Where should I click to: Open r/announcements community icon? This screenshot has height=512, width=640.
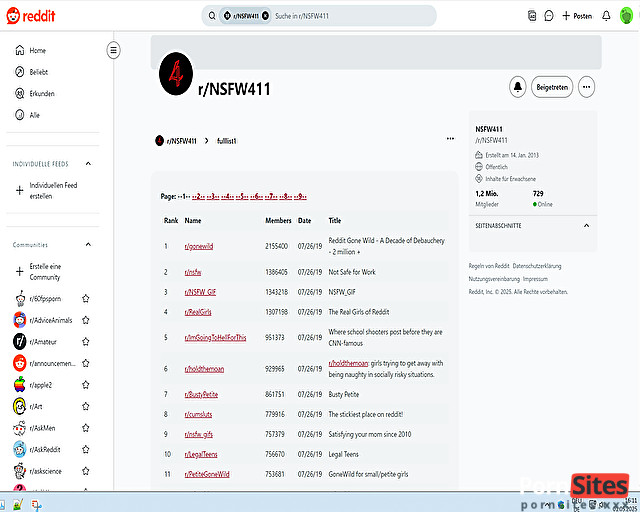(x=20, y=363)
